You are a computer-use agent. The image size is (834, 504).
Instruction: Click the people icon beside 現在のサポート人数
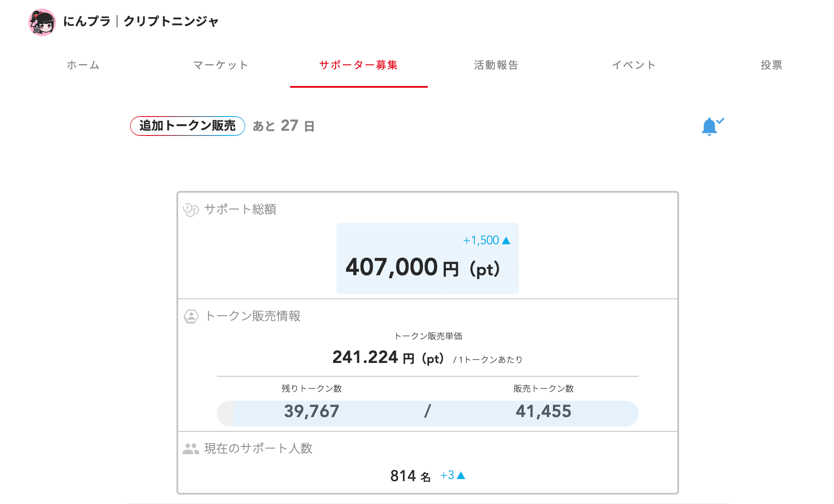[x=191, y=449]
